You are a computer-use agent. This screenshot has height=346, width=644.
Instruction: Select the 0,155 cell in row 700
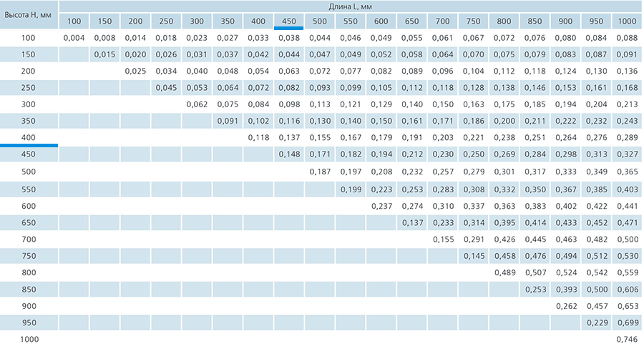443,239
